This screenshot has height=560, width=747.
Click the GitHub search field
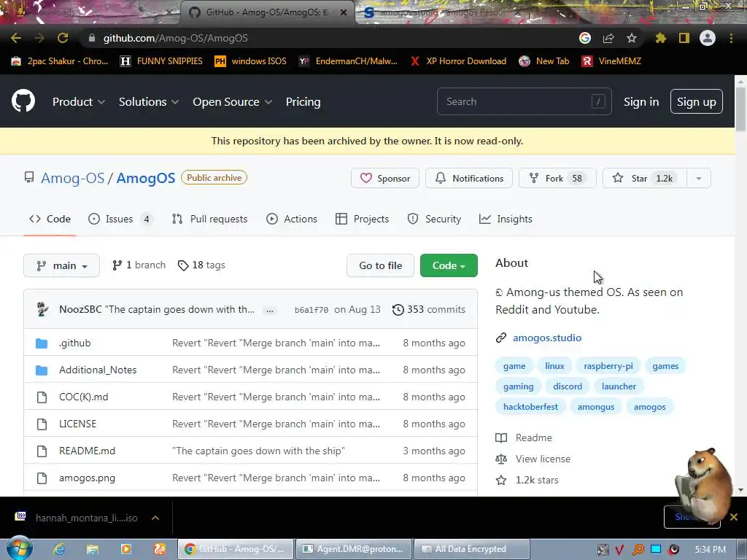coord(524,101)
